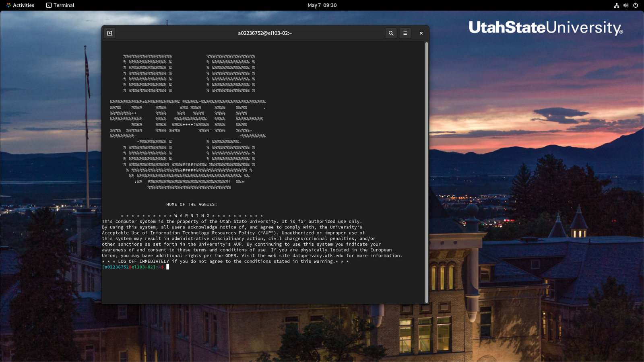Click the line beginning 'This computer system is'
644x362 pixels.
(232, 222)
